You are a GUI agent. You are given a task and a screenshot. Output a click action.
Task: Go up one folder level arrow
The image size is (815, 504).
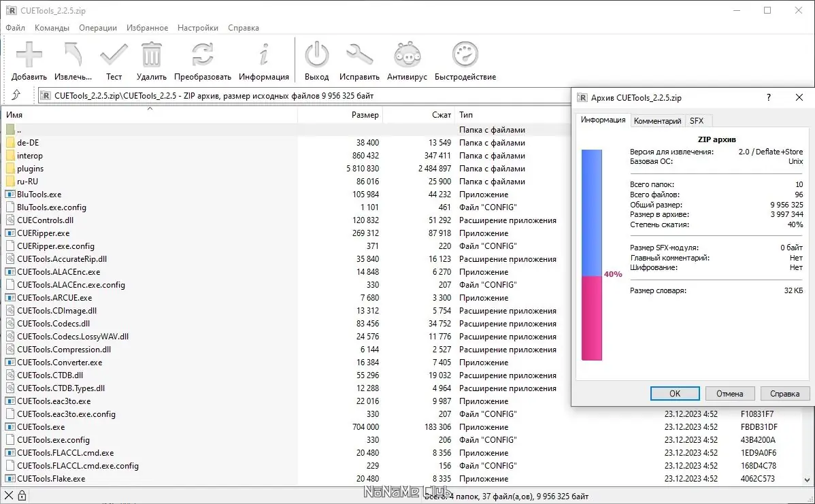(x=16, y=95)
